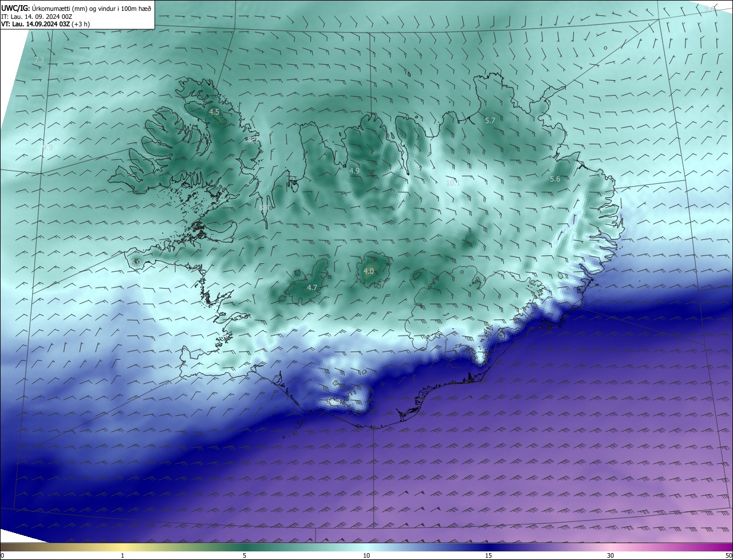This screenshot has width=733, height=560.
Task: Click the '30' tick on the colour scale
Action: tap(610, 555)
